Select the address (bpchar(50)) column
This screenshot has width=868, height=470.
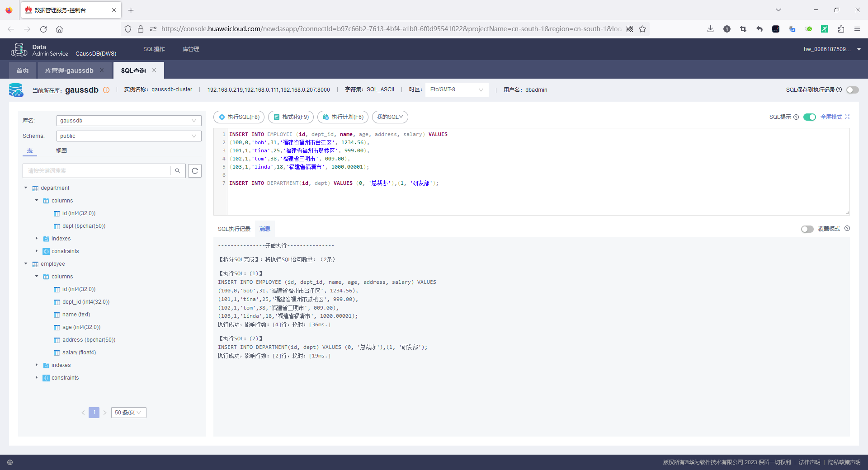coord(89,340)
